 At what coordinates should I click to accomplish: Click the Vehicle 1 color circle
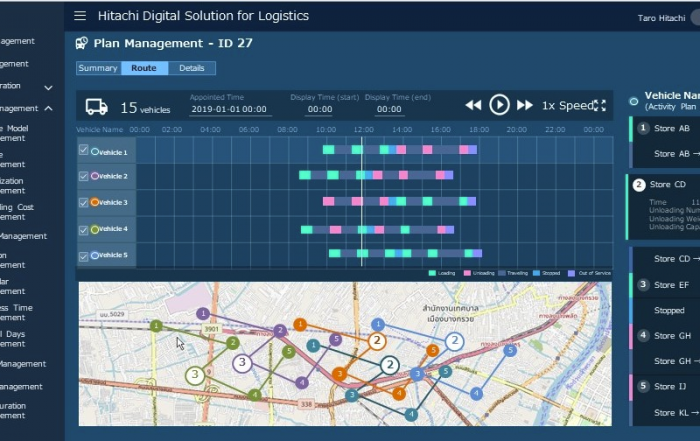pyautogui.click(x=95, y=152)
